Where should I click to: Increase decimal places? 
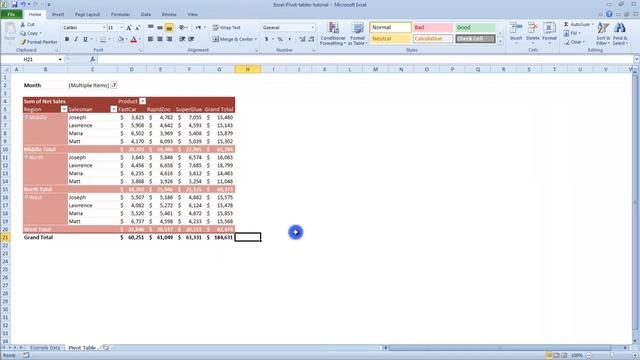point(302,39)
